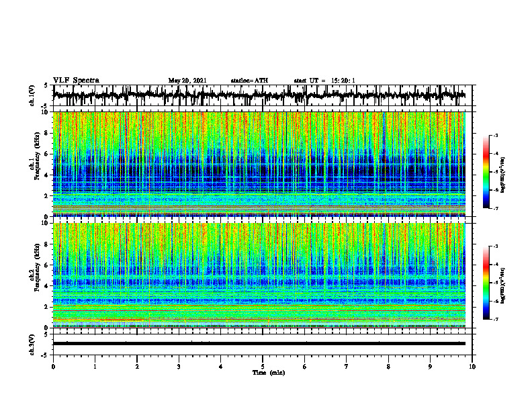Click time axis tick label "7"
This screenshot has width=532, height=411.
(x=347, y=367)
